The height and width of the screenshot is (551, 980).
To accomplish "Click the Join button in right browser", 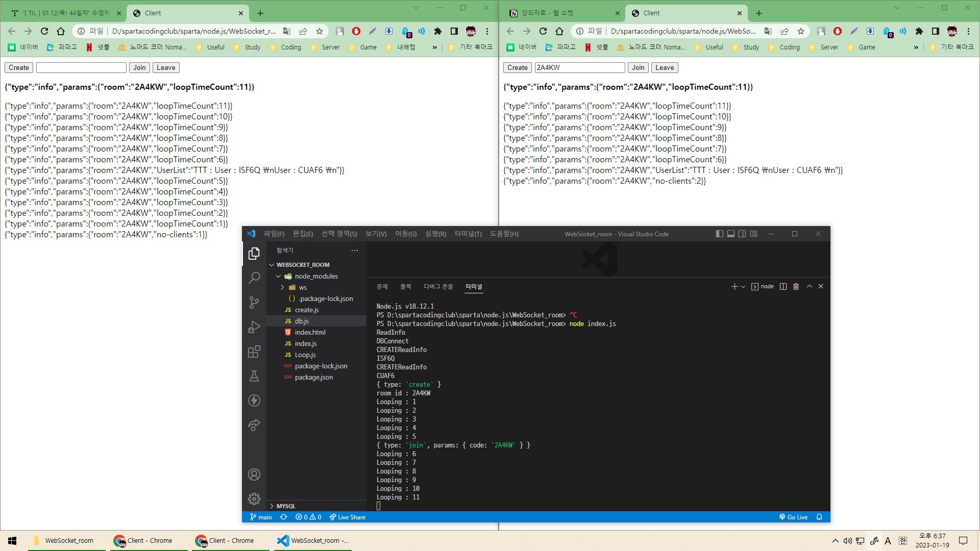I will point(638,67).
